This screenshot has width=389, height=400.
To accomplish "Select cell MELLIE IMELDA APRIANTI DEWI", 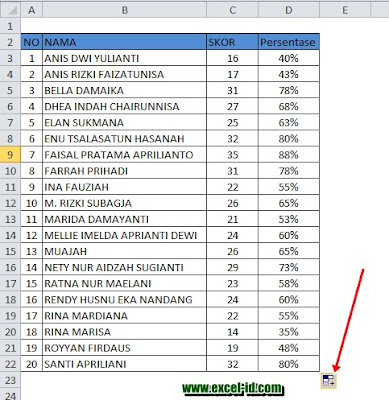I will click(124, 235).
